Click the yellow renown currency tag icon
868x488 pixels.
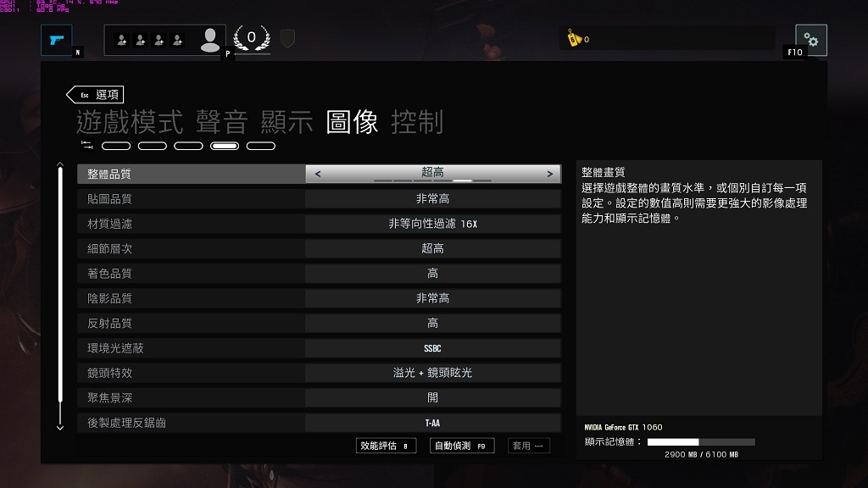(x=574, y=38)
